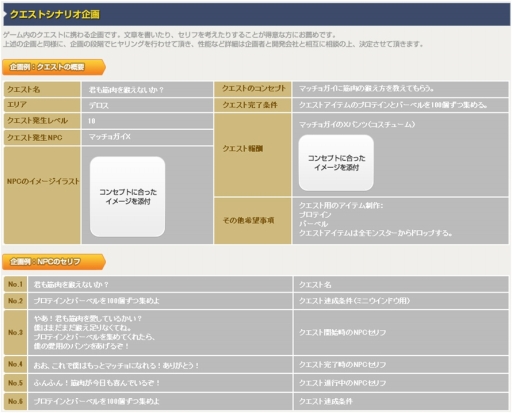
Task: Click the クエスト達成条件 cell in row No.6
Action: pyautogui.click(x=400, y=401)
